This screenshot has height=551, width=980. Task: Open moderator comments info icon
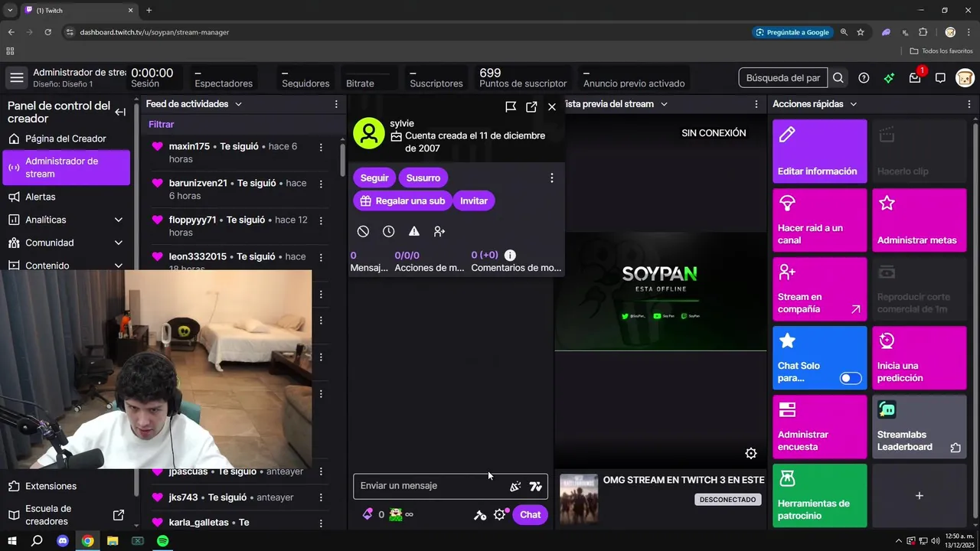[510, 255]
